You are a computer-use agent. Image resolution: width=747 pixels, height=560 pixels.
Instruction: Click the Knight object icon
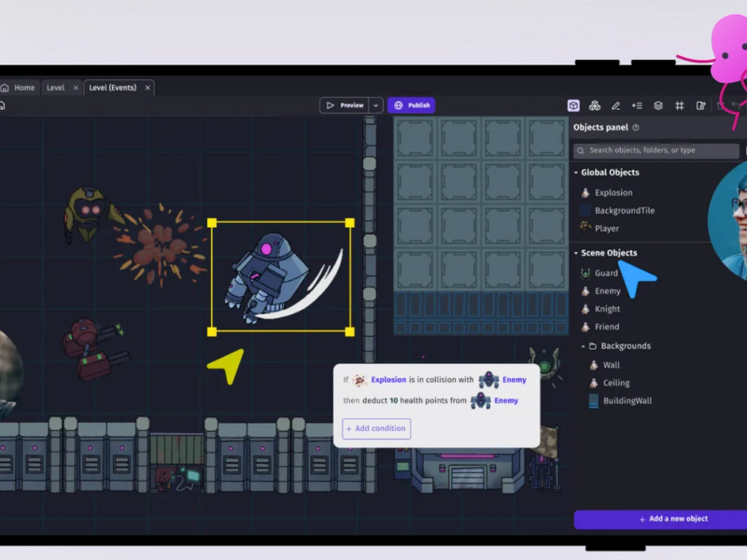(x=585, y=309)
